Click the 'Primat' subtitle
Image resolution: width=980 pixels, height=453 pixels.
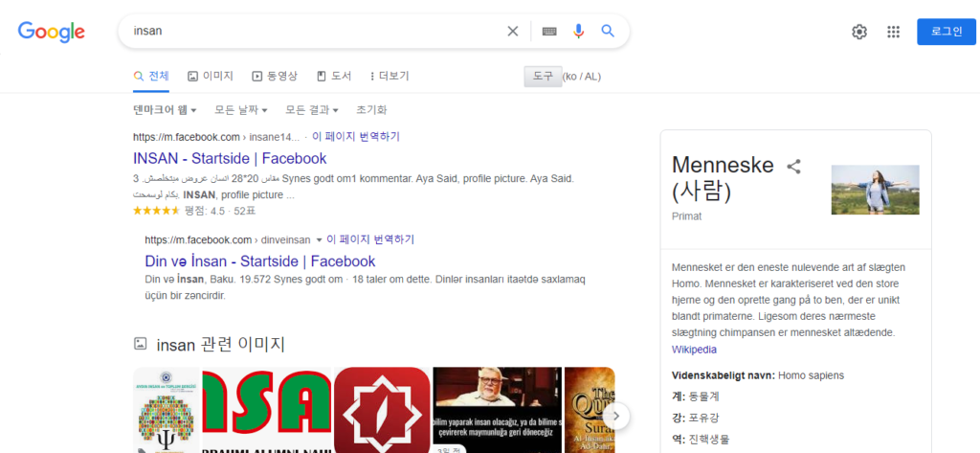pos(687,215)
